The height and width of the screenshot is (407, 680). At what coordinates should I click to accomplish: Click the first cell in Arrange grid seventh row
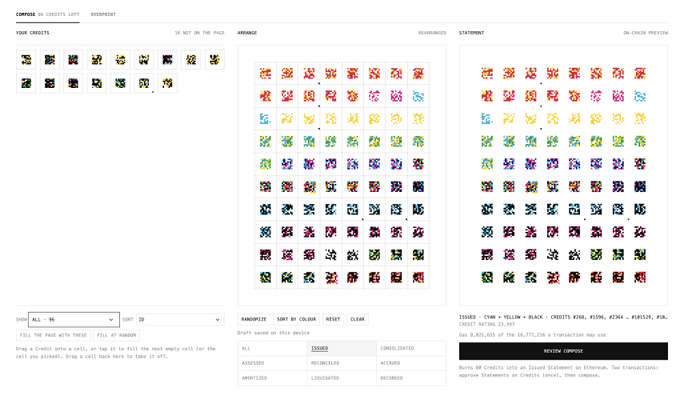tap(265, 209)
